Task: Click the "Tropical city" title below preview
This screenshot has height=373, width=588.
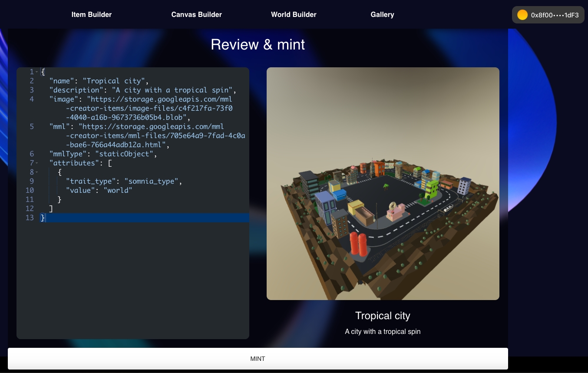Action: (x=383, y=316)
